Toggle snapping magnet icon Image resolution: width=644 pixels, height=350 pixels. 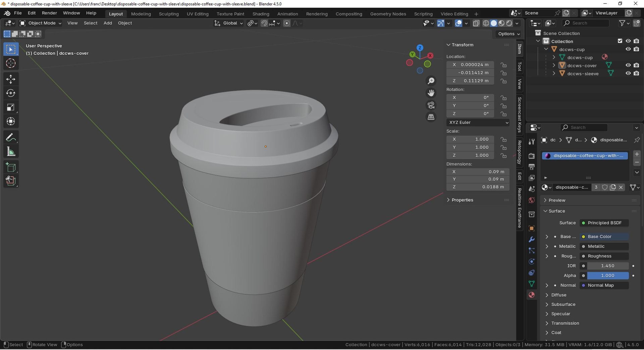(x=264, y=23)
